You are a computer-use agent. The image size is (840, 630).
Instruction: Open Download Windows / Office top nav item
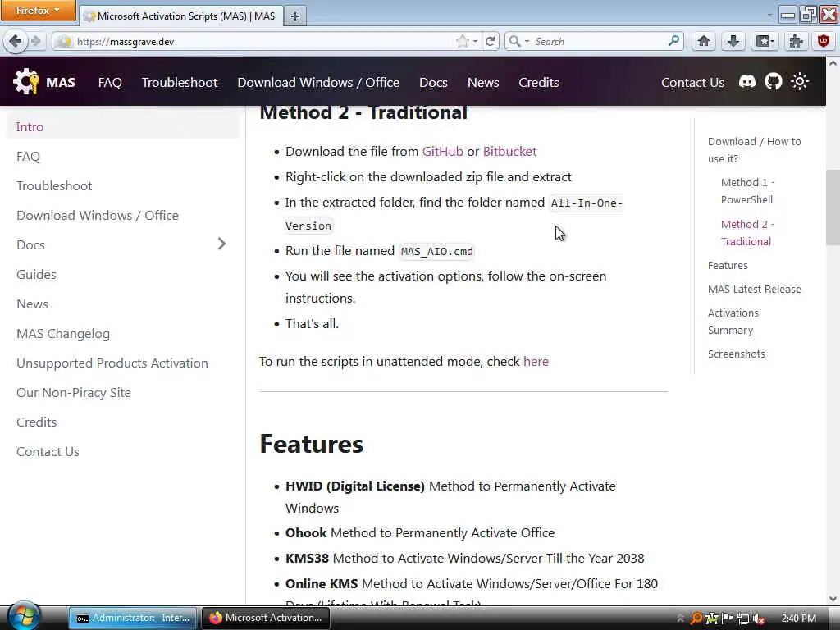[318, 83]
